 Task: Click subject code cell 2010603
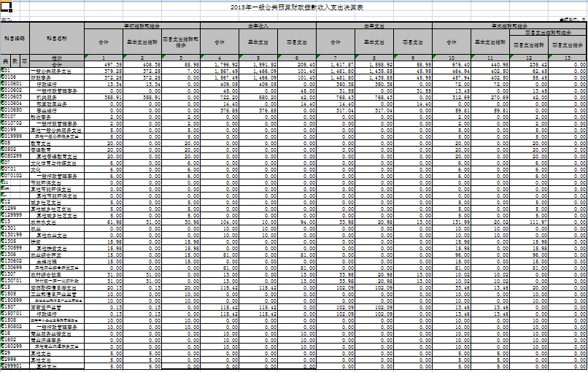click(15, 97)
